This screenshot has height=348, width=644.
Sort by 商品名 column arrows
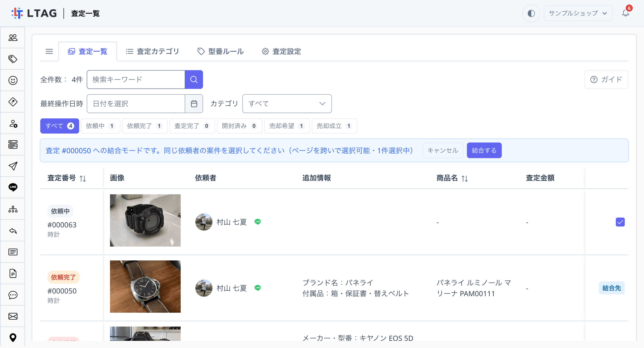(464, 178)
